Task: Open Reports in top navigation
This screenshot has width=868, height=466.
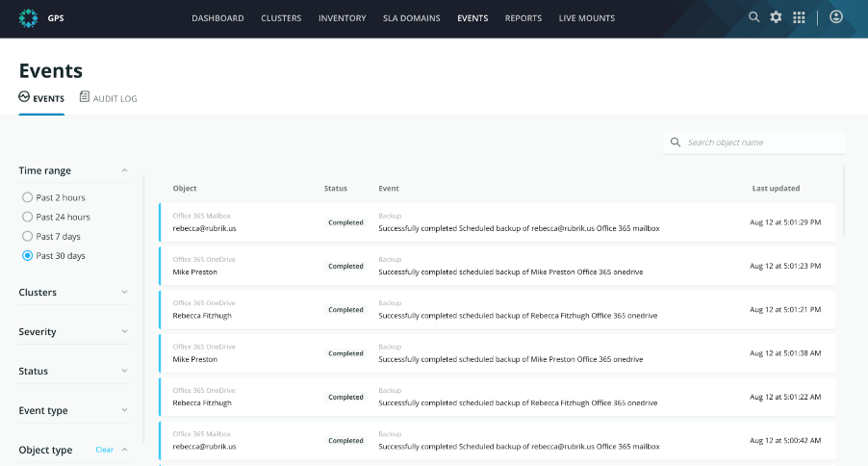Action: pyautogui.click(x=523, y=18)
